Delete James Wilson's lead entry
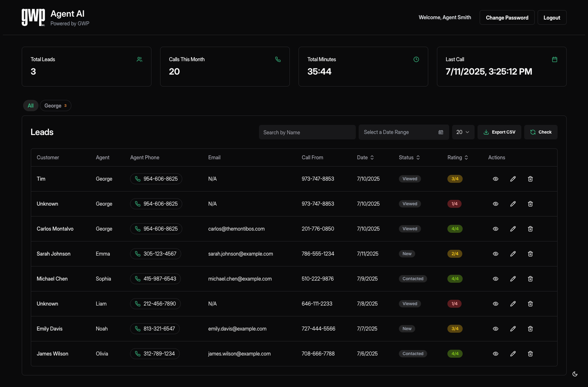588x387 pixels. coord(530,354)
